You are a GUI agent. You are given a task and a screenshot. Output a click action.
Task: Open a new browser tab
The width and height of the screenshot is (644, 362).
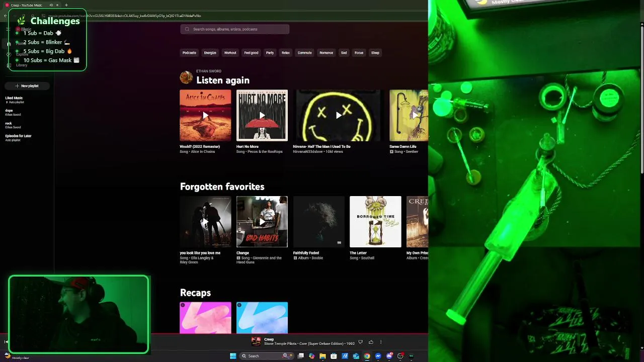click(x=66, y=5)
